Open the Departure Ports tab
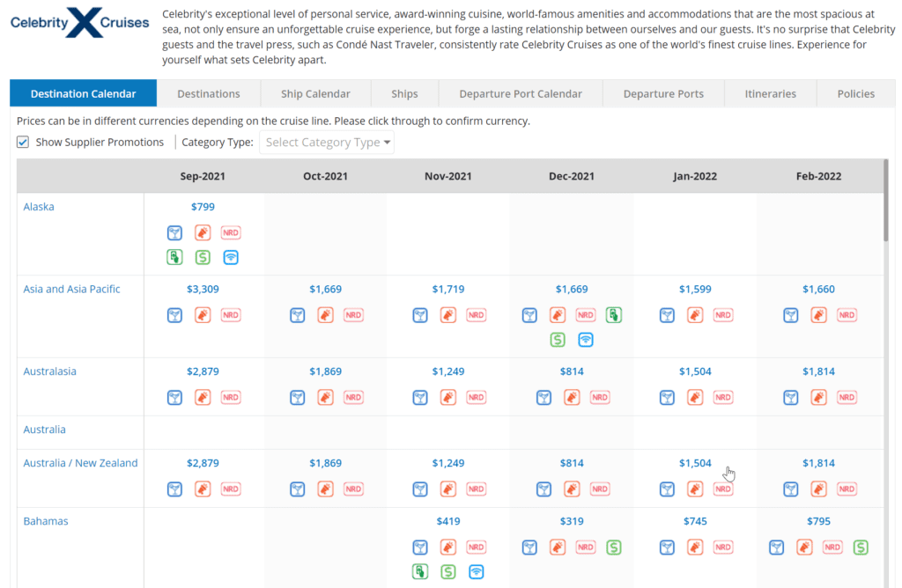This screenshot has height=588, width=902. pyautogui.click(x=663, y=93)
